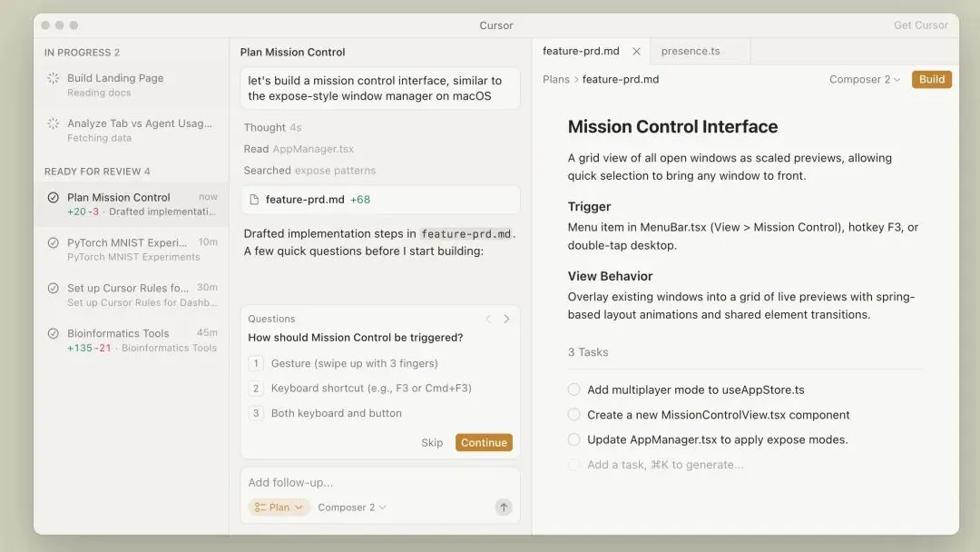980x552 pixels.
Task: Check Create a new MissionControlView.tsx task
Action: (x=573, y=415)
